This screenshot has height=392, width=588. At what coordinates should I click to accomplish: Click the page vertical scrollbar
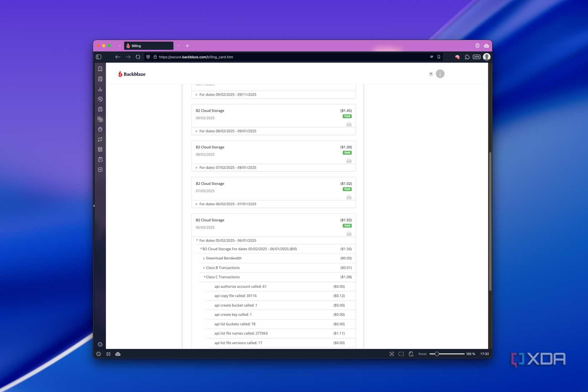490,221
